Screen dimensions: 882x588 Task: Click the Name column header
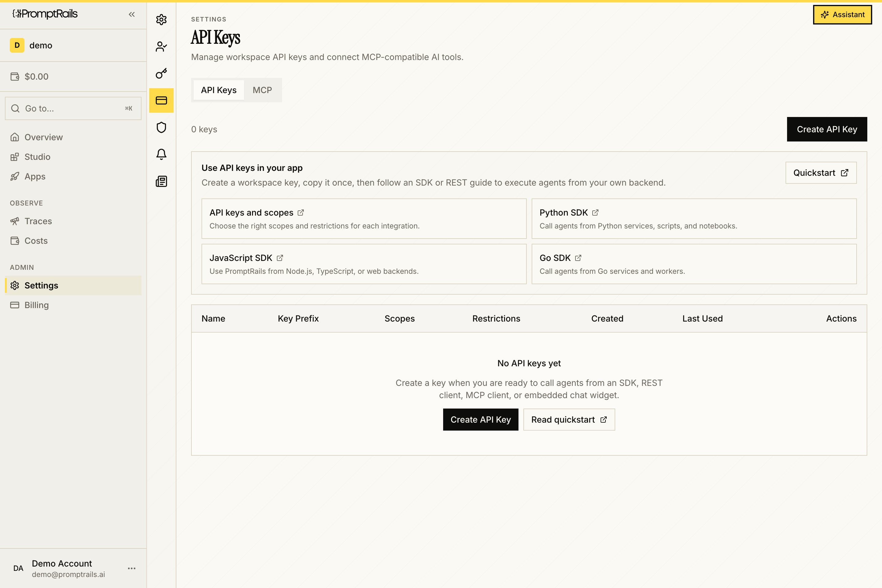tap(213, 319)
